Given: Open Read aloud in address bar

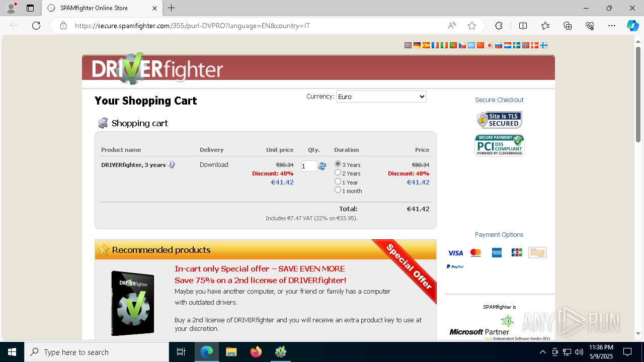Looking at the screenshot, I should tap(452, 26).
